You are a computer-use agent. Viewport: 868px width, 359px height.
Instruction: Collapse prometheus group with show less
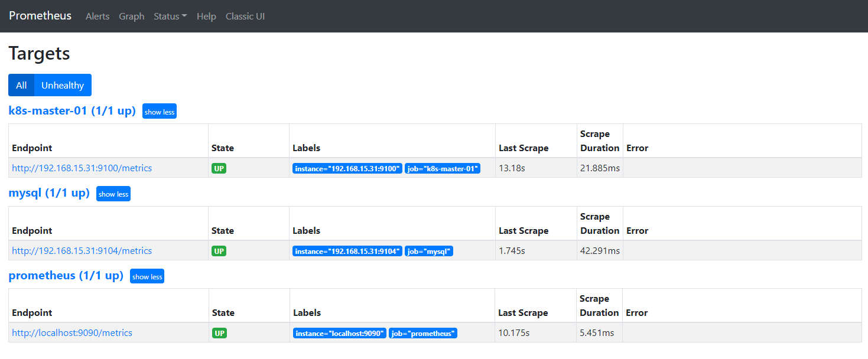(x=147, y=276)
